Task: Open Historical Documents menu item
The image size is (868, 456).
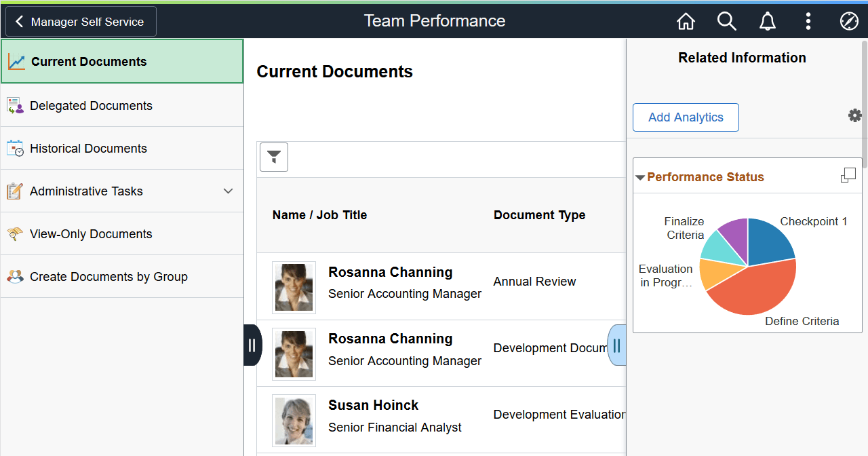Action: tap(88, 149)
